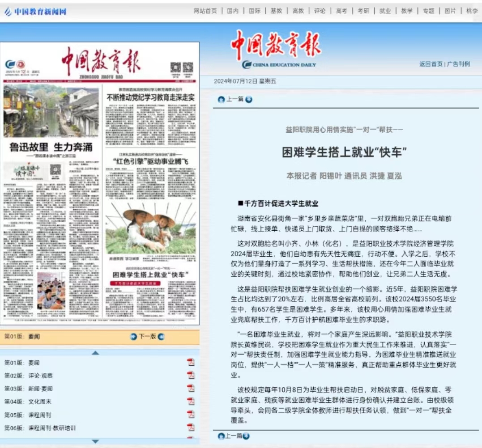Open 网站首页 in the top navigation

tap(205, 11)
